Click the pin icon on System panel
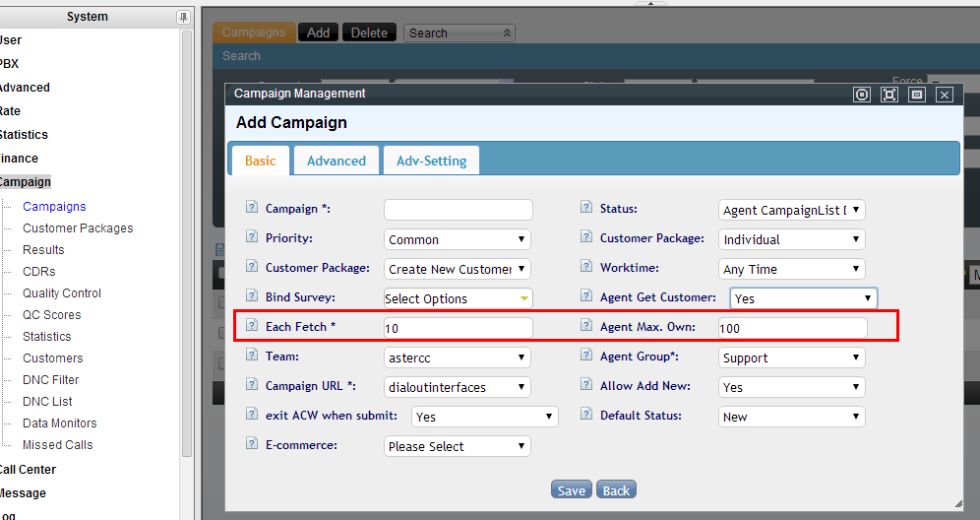The image size is (980, 520). (183, 17)
